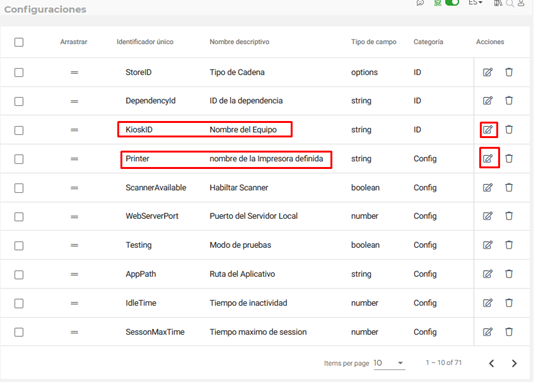Image resolution: width=536 pixels, height=382 pixels.
Task: Edit the KioskID configuration row
Action: click(488, 130)
